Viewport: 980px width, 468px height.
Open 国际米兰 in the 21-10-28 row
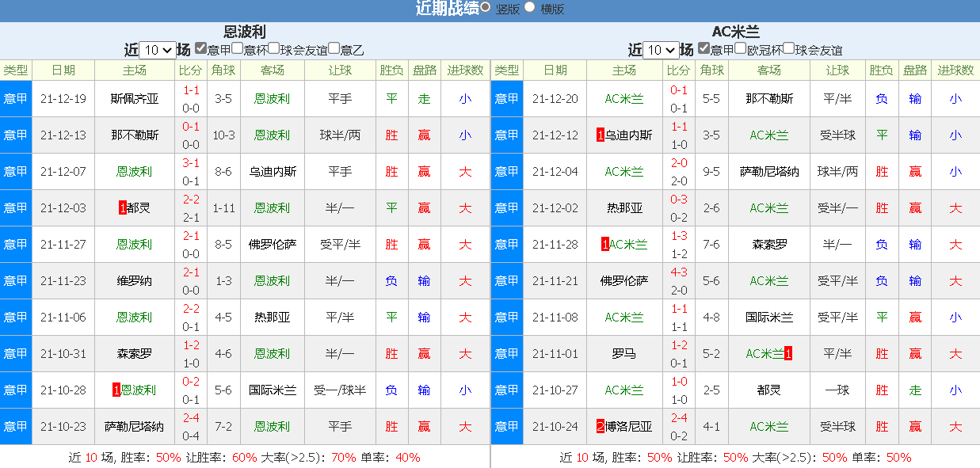point(273,390)
